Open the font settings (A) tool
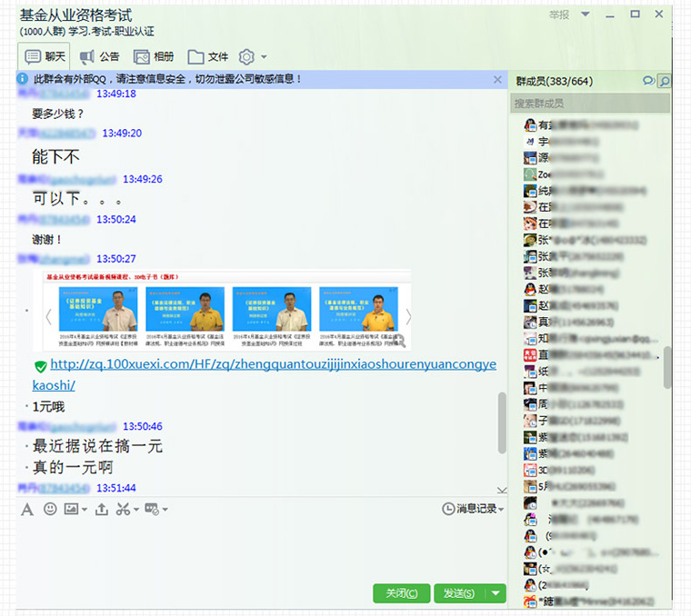Screen dimensions: 691x616 point(27,509)
